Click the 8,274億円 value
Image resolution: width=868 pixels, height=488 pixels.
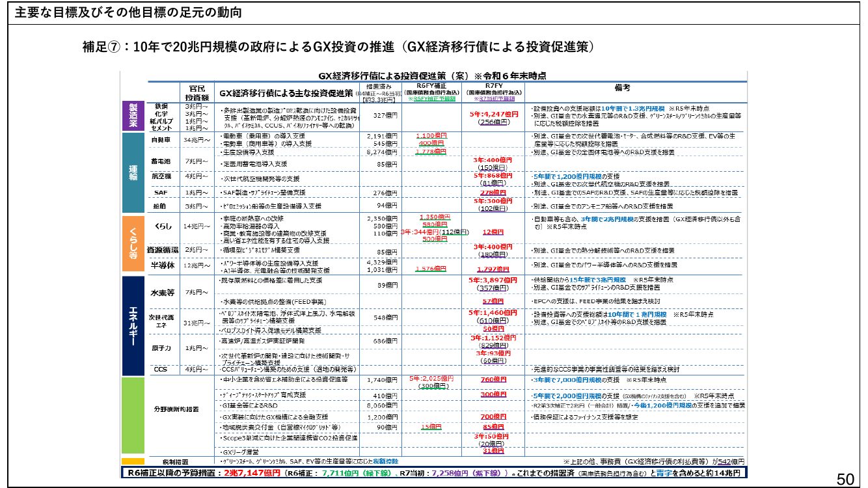[382, 152]
